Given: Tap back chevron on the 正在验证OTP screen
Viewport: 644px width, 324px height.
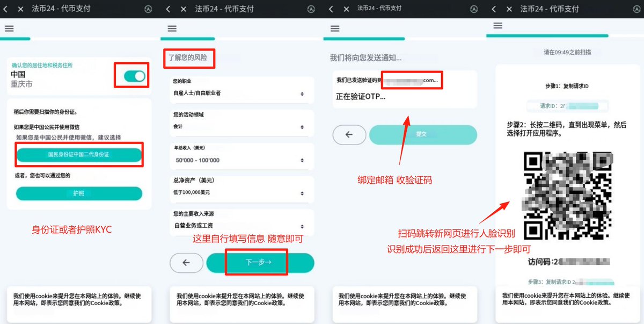Looking at the screenshot, I should click(331, 9).
